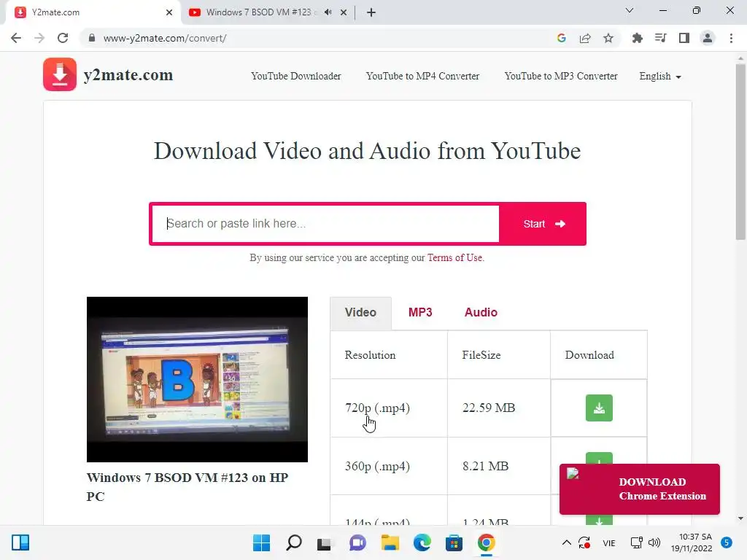Open the Chrome profile avatar

[708, 38]
